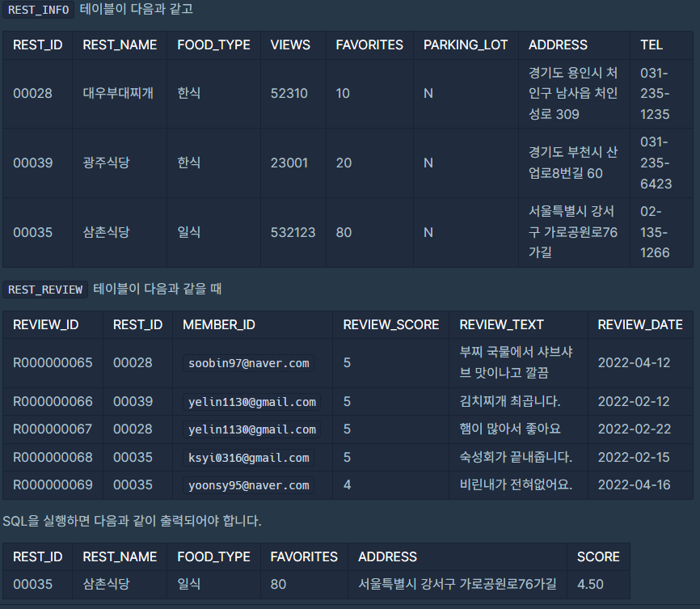The width and height of the screenshot is (700, 609).
Task: Click the views value 23001
Action: click(x=289, y=163)
